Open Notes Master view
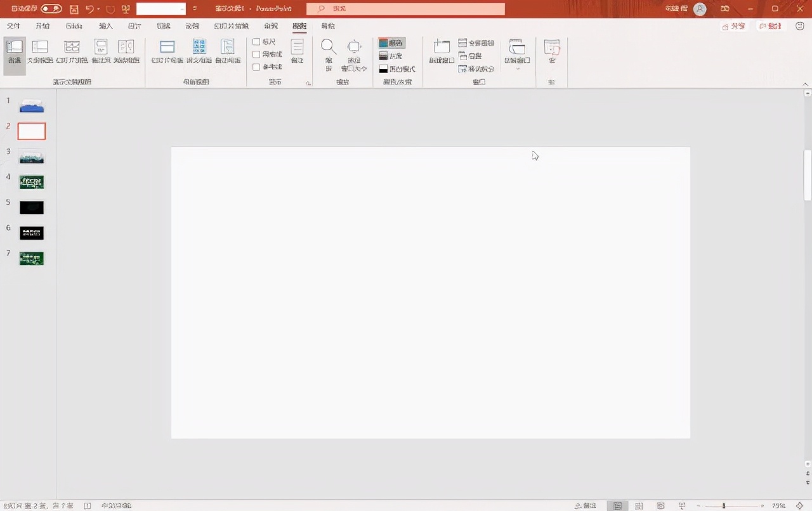 tap(228, 52)
